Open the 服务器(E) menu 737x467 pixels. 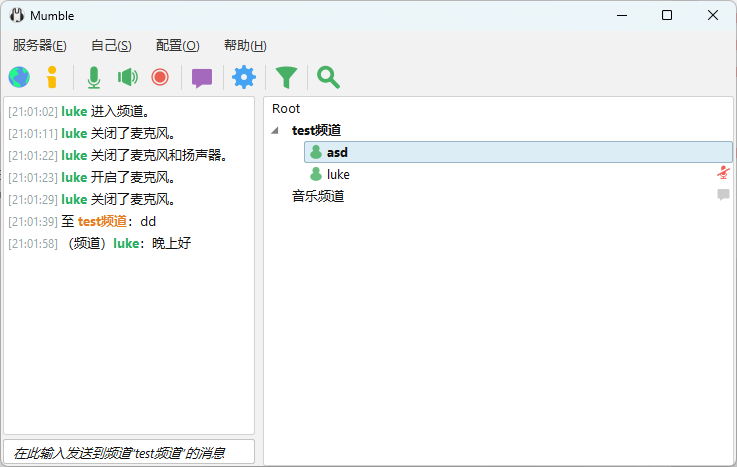click(x=39, y=46)
